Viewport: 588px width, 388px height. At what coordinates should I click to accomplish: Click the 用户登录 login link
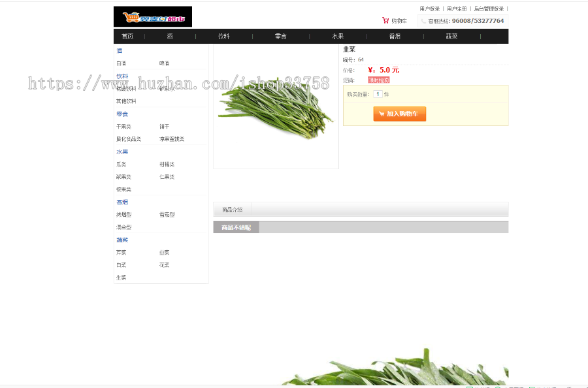click(430, 8)
